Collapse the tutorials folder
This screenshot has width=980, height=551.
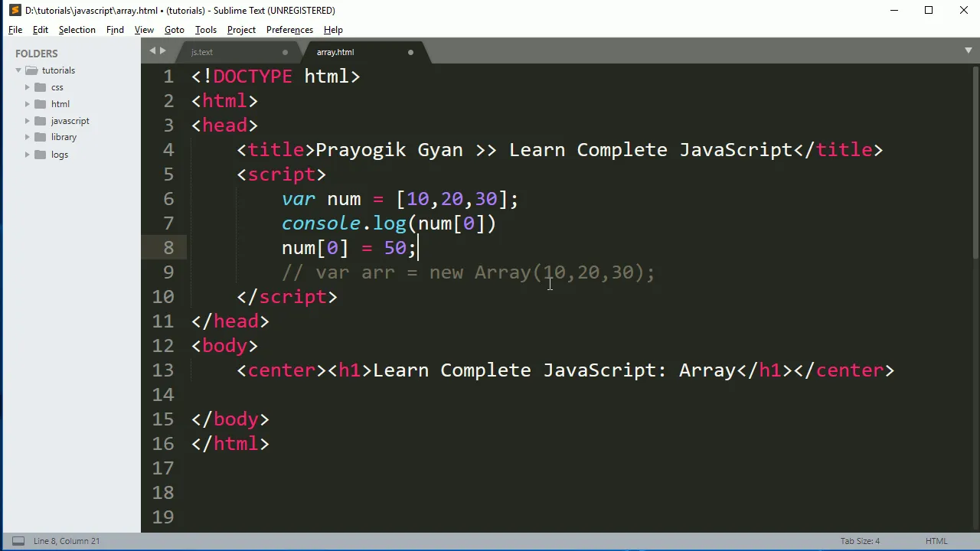tap(18, 70)
